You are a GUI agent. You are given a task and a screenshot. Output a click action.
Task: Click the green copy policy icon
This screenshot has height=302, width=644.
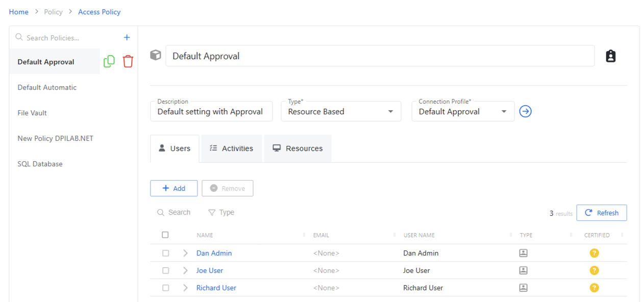(x=109, y=62)
